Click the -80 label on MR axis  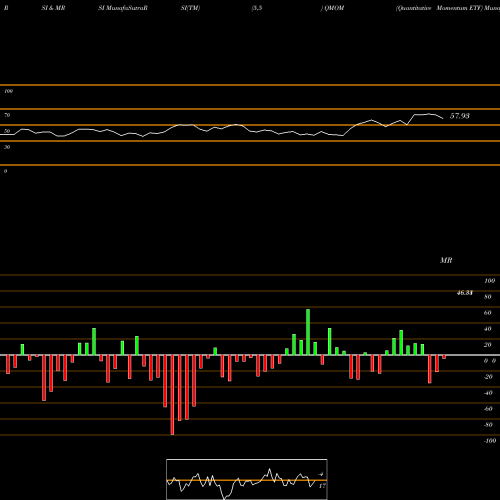click(488, 425)
